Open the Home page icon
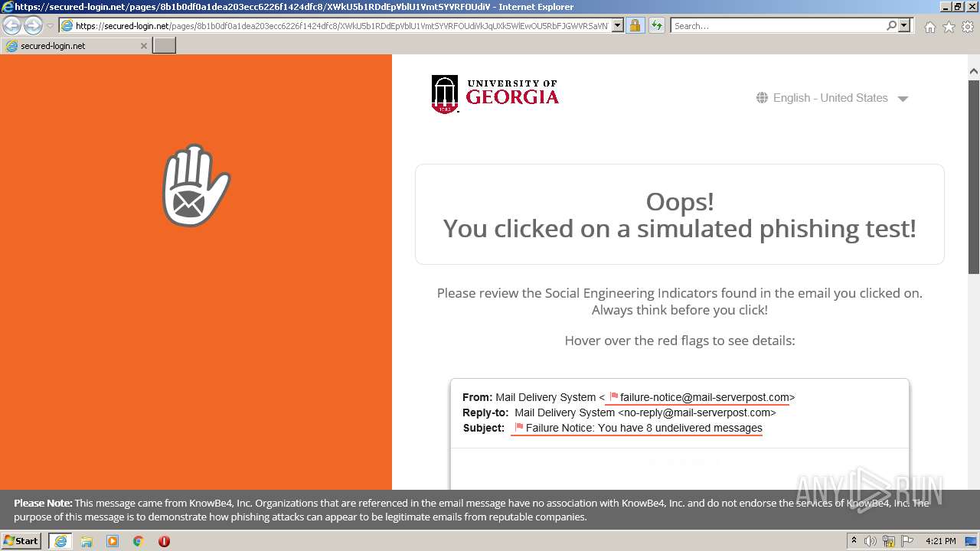 [x=929, y=27]
